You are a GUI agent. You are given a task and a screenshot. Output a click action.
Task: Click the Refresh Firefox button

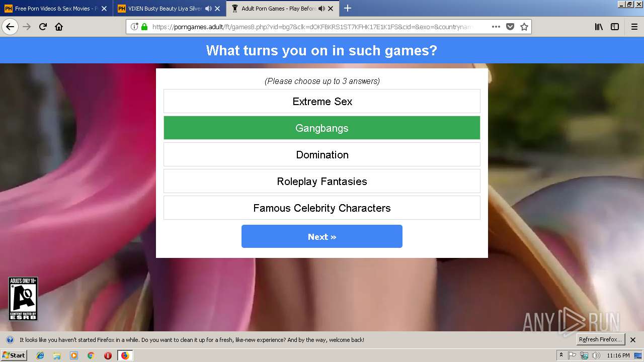[x=600, y=339]
